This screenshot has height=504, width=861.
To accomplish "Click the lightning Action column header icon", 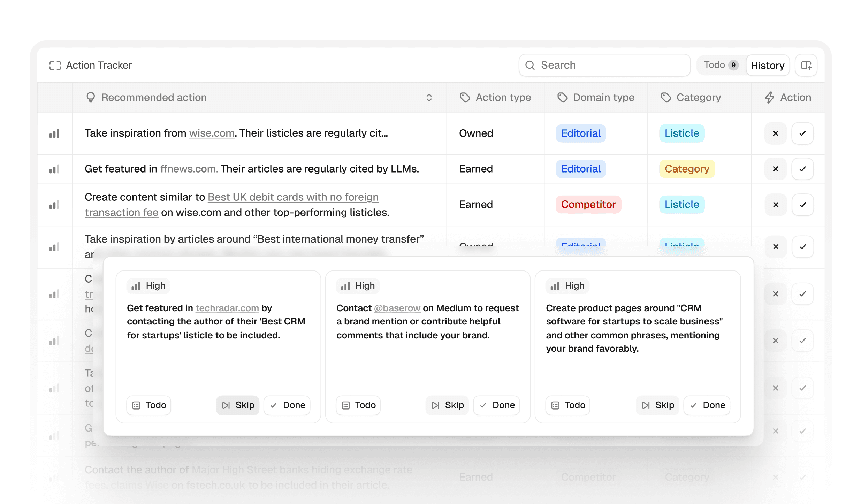I will point(769,98).
